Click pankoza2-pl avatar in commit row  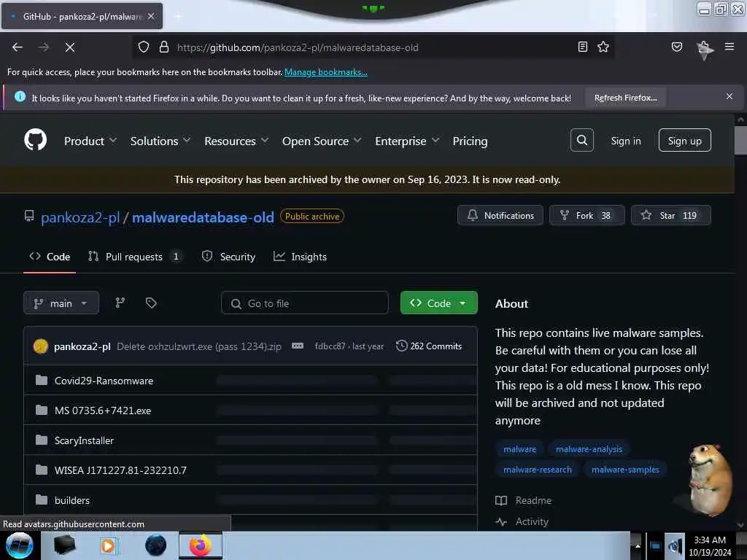tap(41, 346)
